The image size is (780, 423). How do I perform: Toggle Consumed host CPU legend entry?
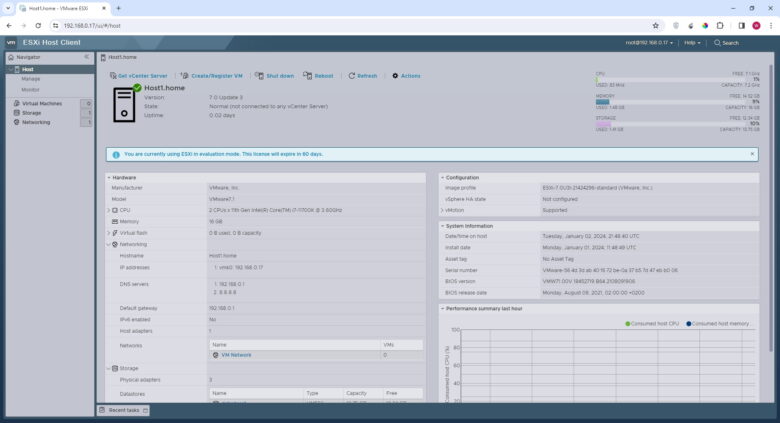click(652, 324)
